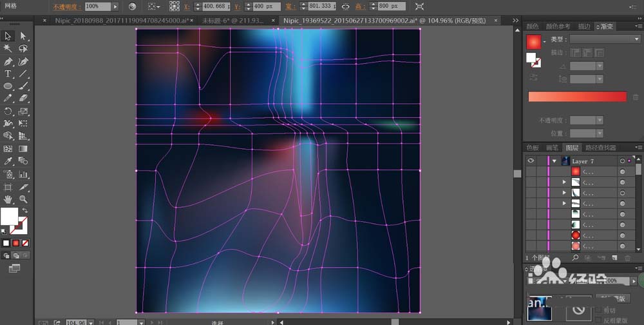This screenshot has width=644, height=325.
Task: Choose the Eraser tool
Action: click(23, 98)
